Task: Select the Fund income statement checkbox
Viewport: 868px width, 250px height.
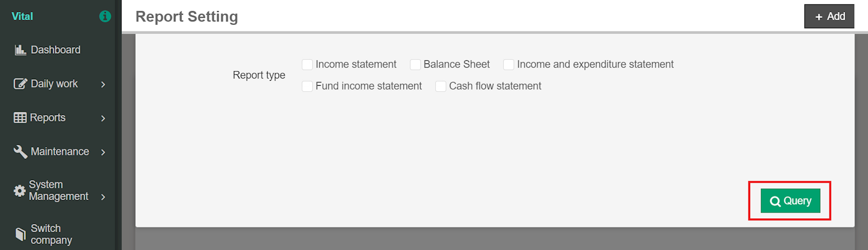Action: tap(307, 86)
